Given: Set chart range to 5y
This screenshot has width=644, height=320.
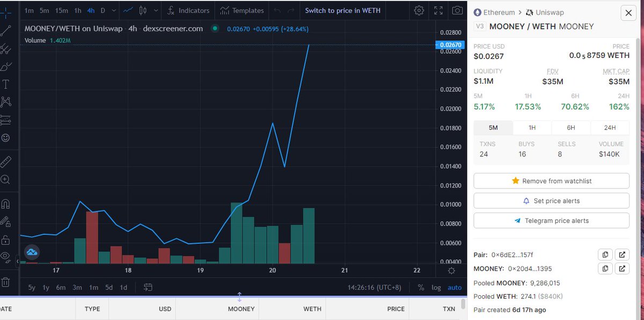Looking at the screenshot, I should pos(32,287).
